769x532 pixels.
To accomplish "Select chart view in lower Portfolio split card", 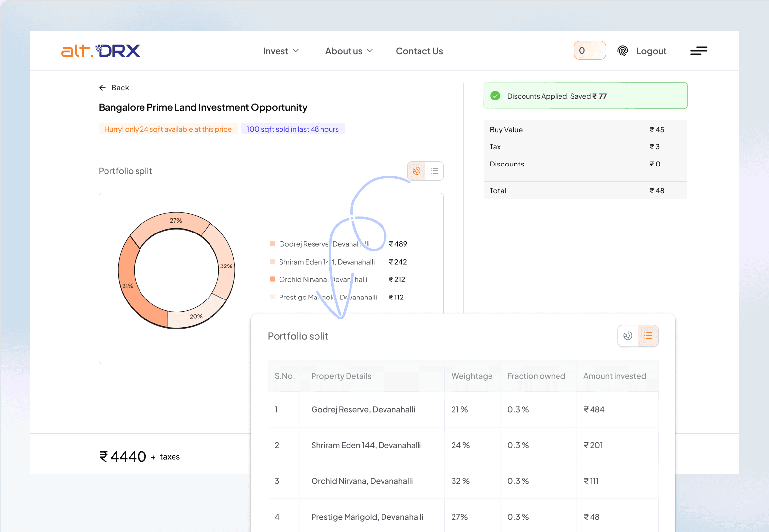I will click(x=628, y=336).
